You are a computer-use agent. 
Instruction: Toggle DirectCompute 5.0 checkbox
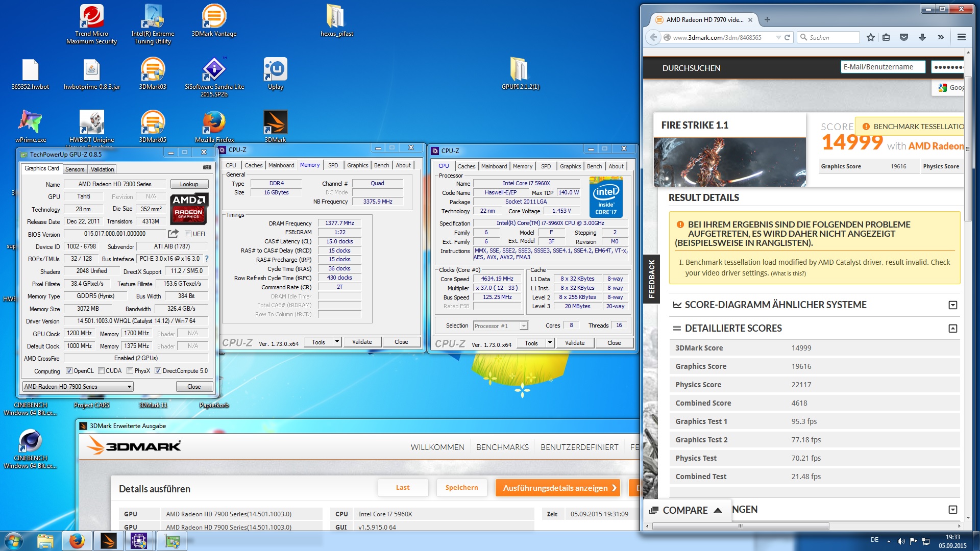[x=158, y=371]
